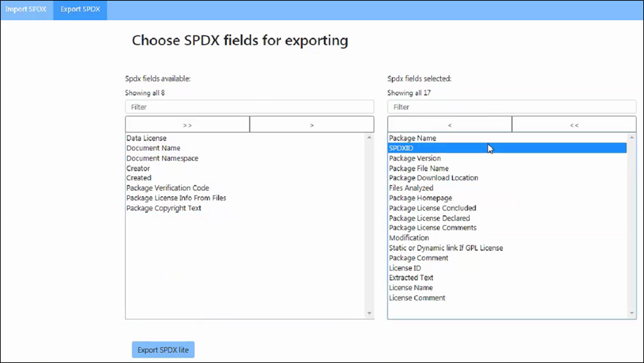Remove selected field with < button
The height and width of the screenshot is (363, 644).
click(450, 125)
